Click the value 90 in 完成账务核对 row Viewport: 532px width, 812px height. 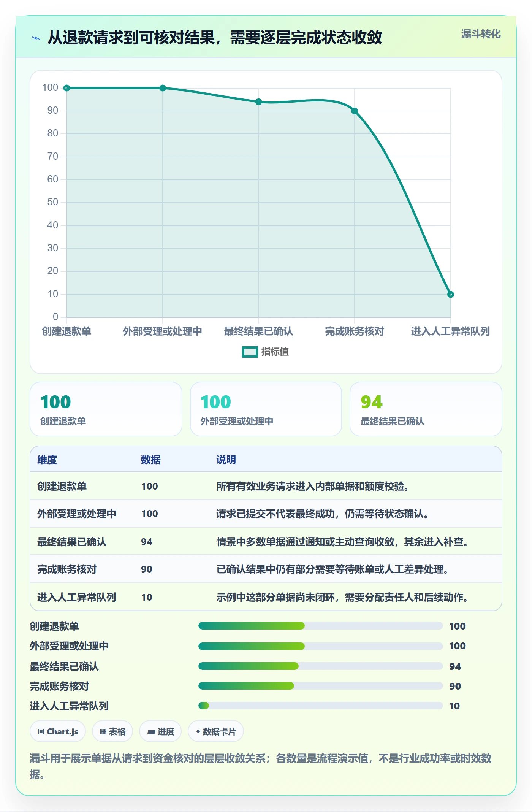click(147, 569)
